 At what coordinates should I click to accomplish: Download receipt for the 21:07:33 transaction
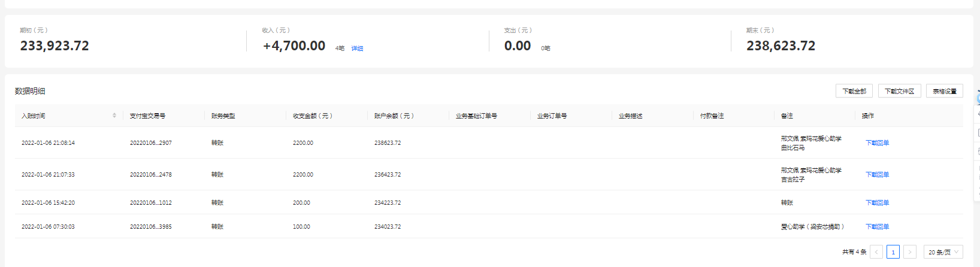click(x=877, y=175)
